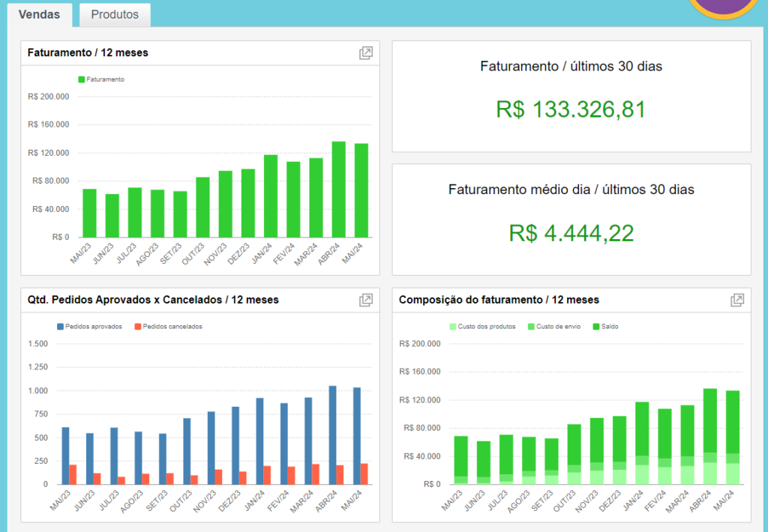Viewport: 768px width, 532px height.
Task: Select the JUN/23 bar in Faturamento chart
Action: 112,216
